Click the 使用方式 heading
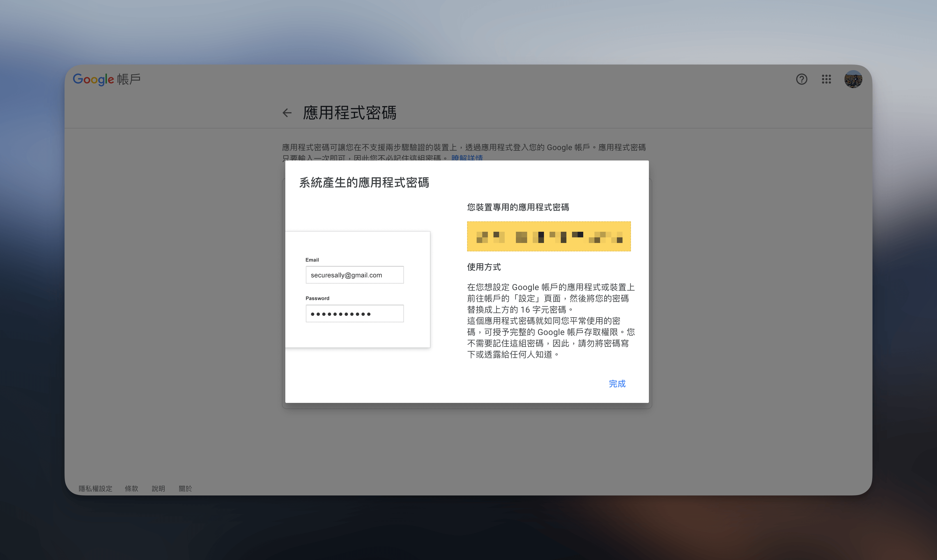Screen dimensions: 937x560 coord(484,267)
